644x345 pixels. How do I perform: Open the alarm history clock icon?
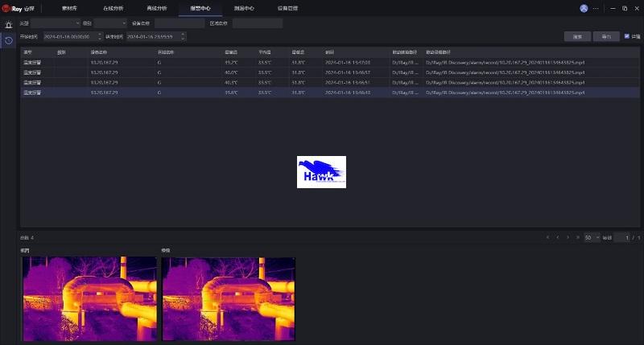(9, 40)
